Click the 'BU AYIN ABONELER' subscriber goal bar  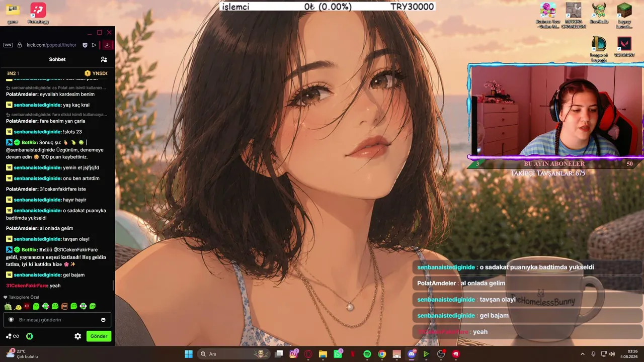click(554, 164)
